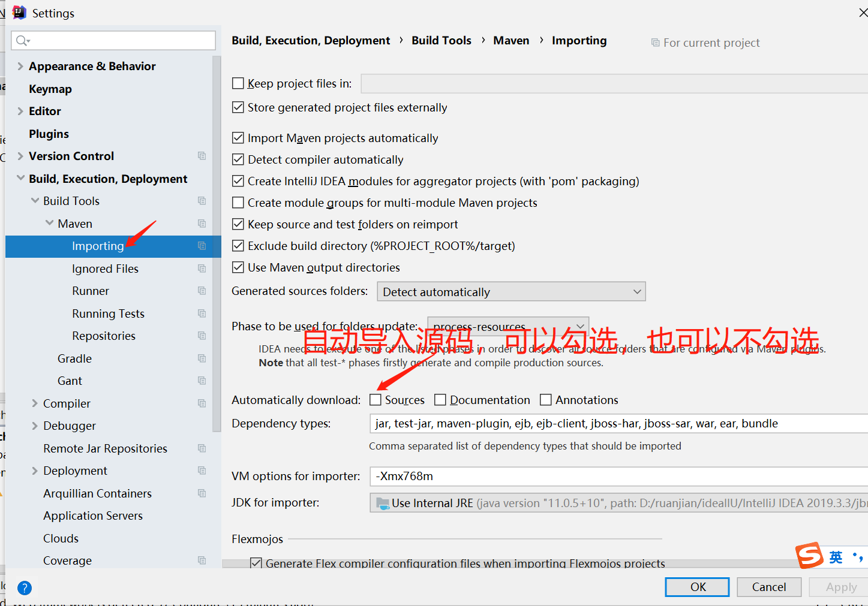868x606 pixels.
Task: Uncheck Import Maven projects automatically
Action: 238,138
